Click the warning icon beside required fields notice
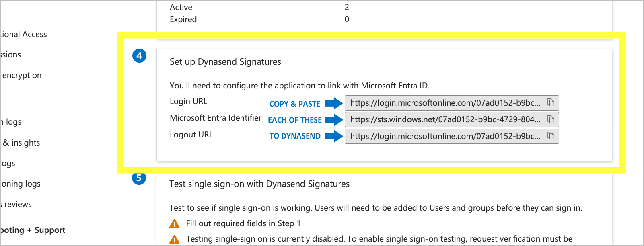This screenshot has width=644, height=246. 175,223
